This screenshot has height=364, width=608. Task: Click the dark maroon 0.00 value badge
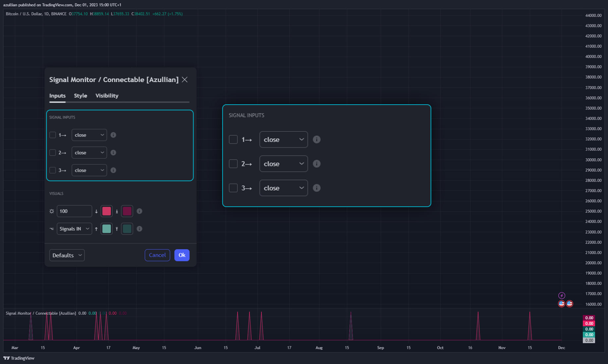pyautogui.click(x=589, y=318)
